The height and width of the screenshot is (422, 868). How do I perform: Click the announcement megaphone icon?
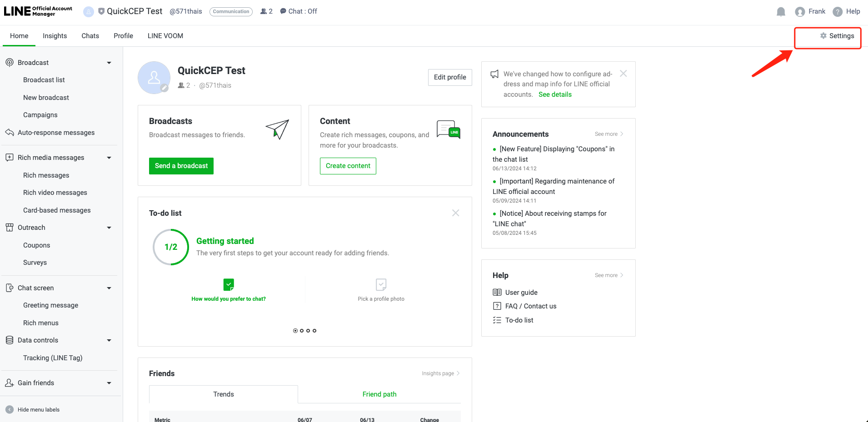(494, 74)
